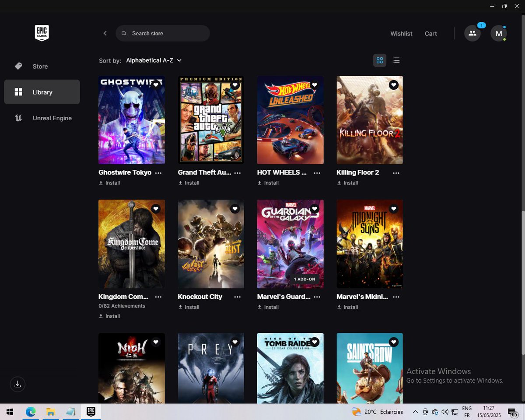Image resolution: width=525 pixels, height=420 pixels.
Task: Open options menu for Marvel's Guardians
Action: click(x=317, y=297)
